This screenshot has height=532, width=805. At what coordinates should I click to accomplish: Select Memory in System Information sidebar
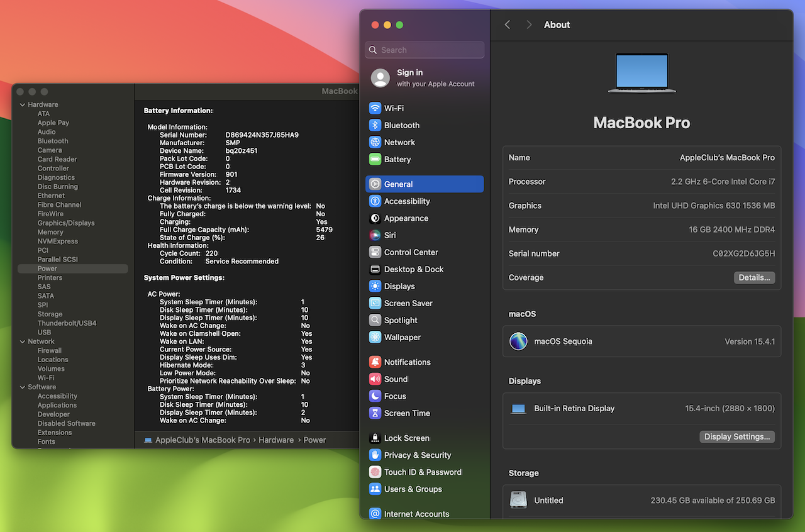[50, 232]
